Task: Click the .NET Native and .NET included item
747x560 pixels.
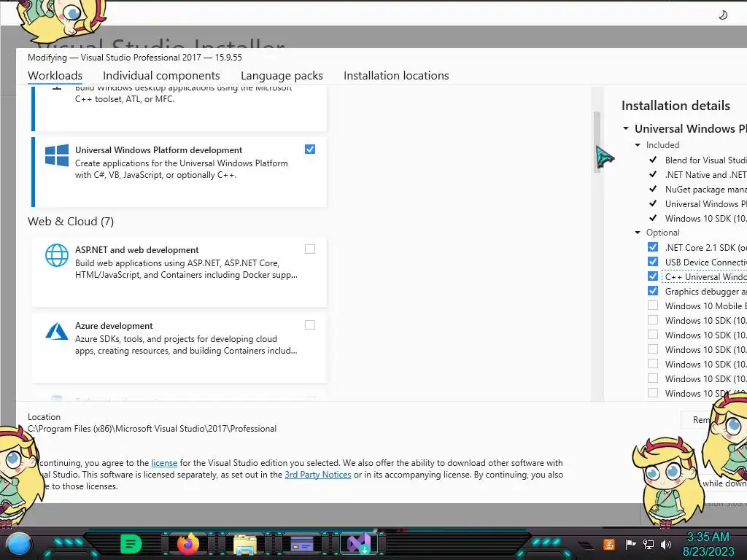Action: [x=705, y=175]
